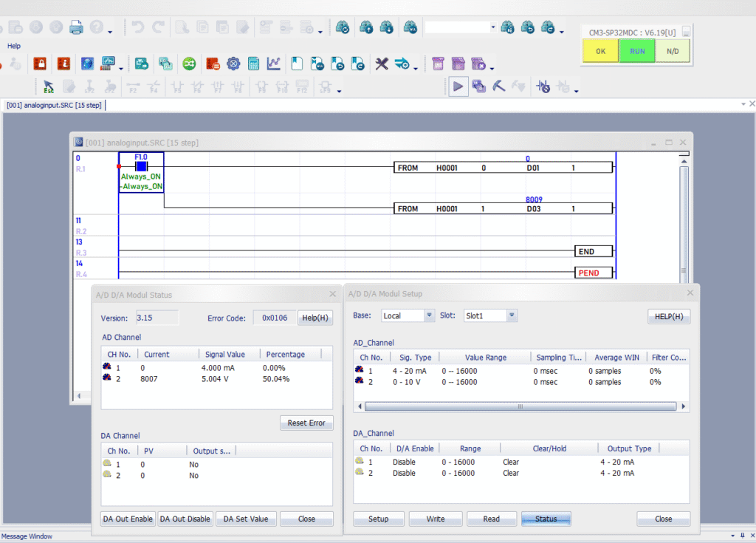Click Help(H) next to the Error Code

[x=315, y=318]
